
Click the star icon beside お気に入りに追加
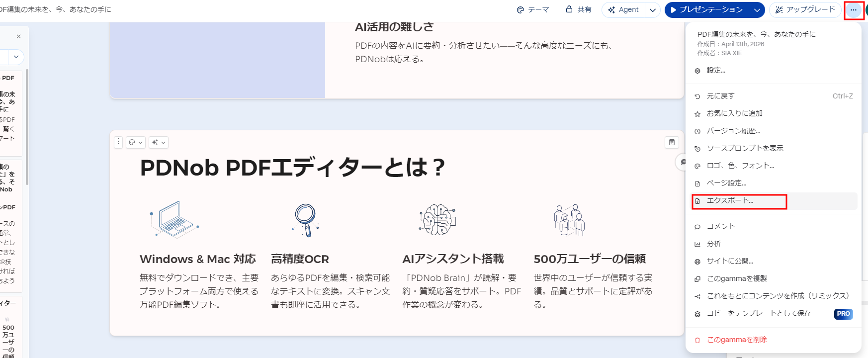[697, 114]
